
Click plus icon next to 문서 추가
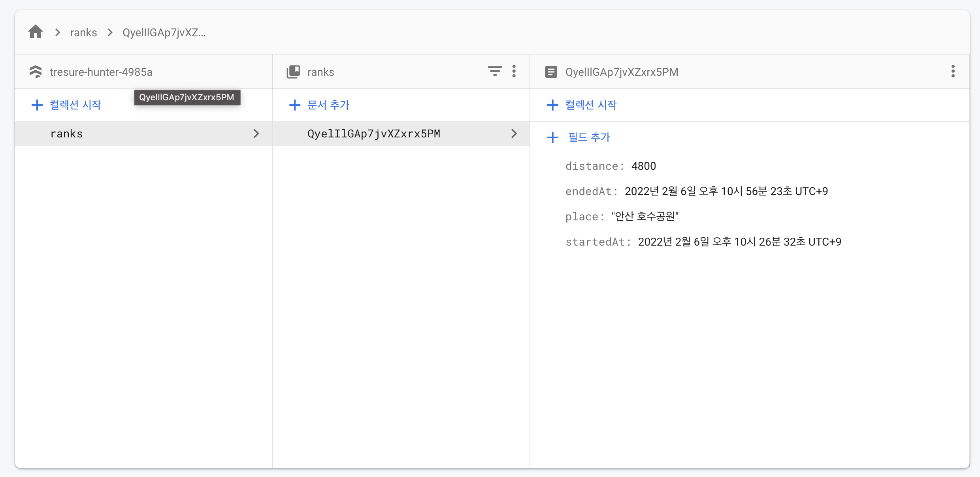(295, 105)
